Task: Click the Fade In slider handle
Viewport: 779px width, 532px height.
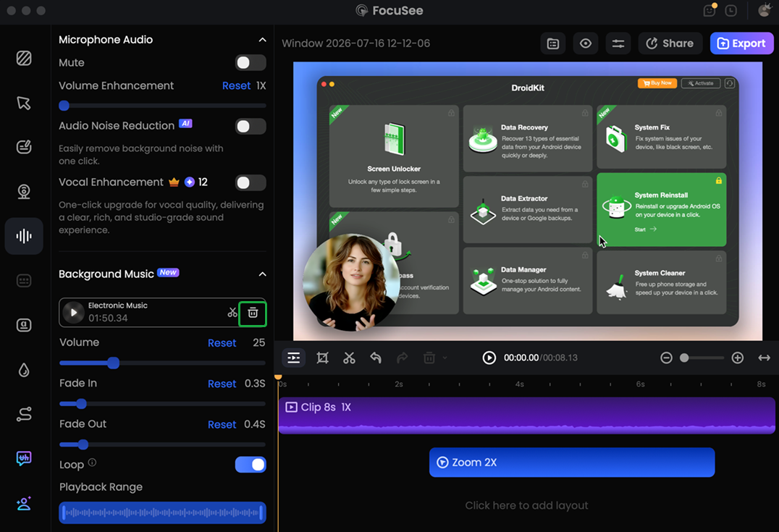Action: click(x=82, y=404)
